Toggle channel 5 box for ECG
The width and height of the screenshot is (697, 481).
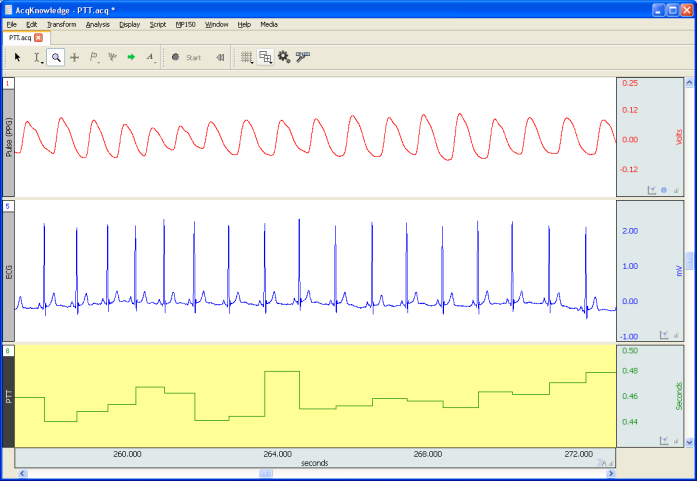point(8,206)
